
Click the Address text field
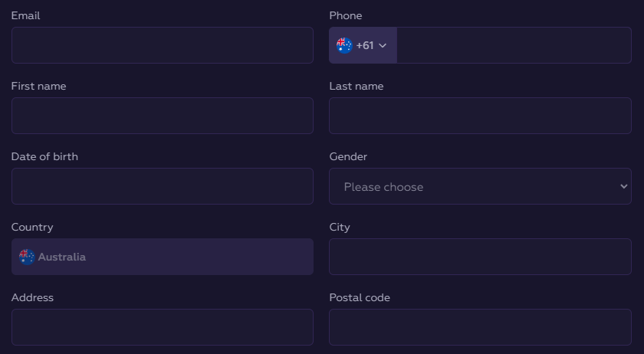[162, 327]
